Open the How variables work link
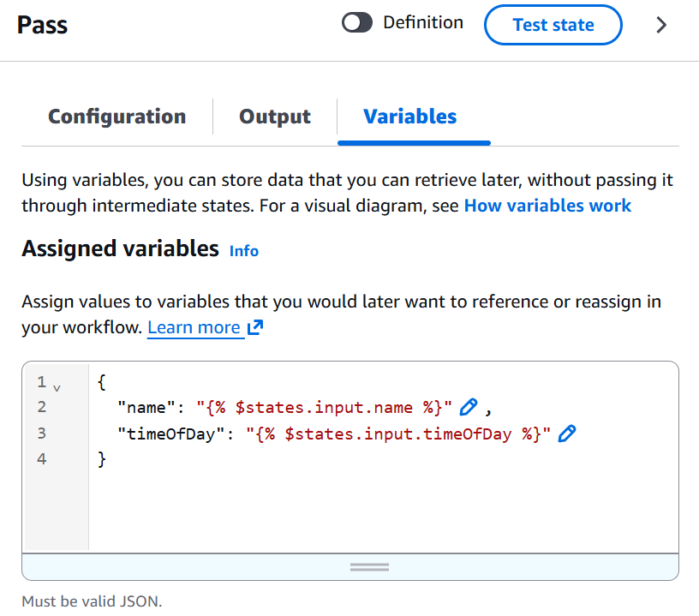 547,206
